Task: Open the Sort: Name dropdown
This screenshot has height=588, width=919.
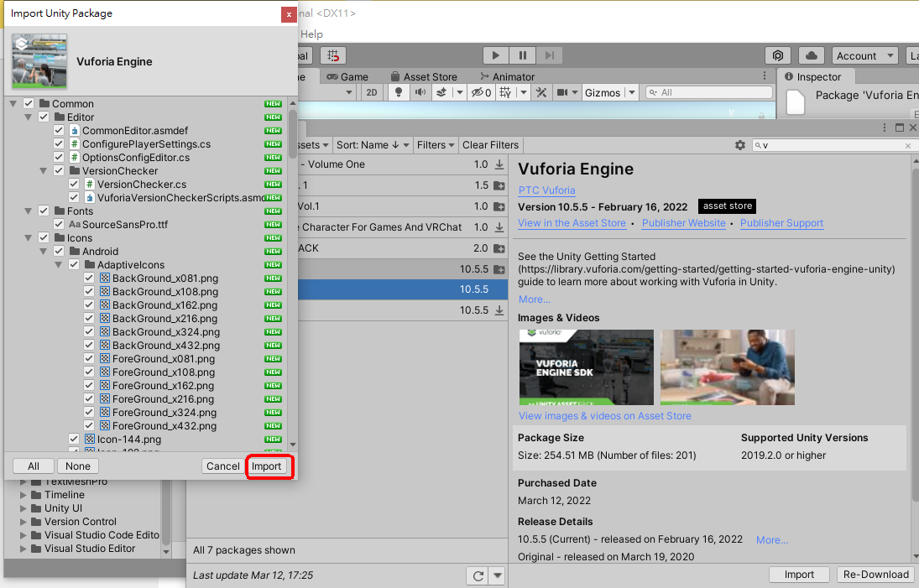Action: coord(372,145)
